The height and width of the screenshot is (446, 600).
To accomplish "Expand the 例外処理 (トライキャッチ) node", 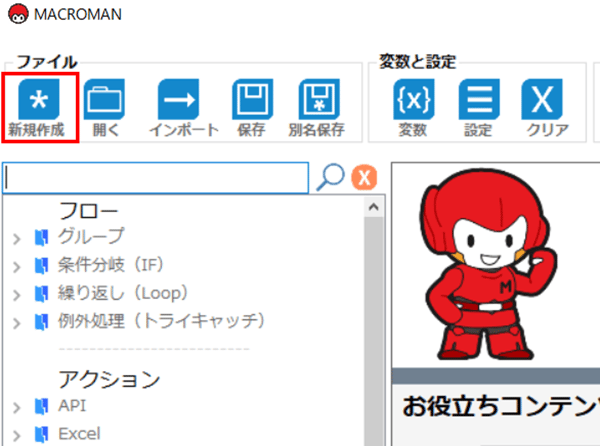I will pos(16,324).
